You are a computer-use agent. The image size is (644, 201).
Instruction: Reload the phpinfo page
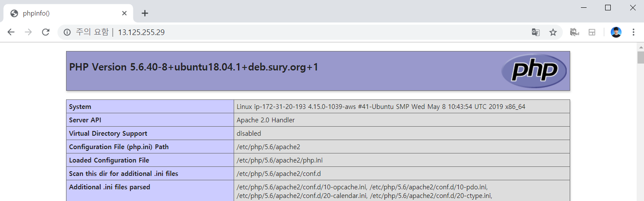(46, 32)
